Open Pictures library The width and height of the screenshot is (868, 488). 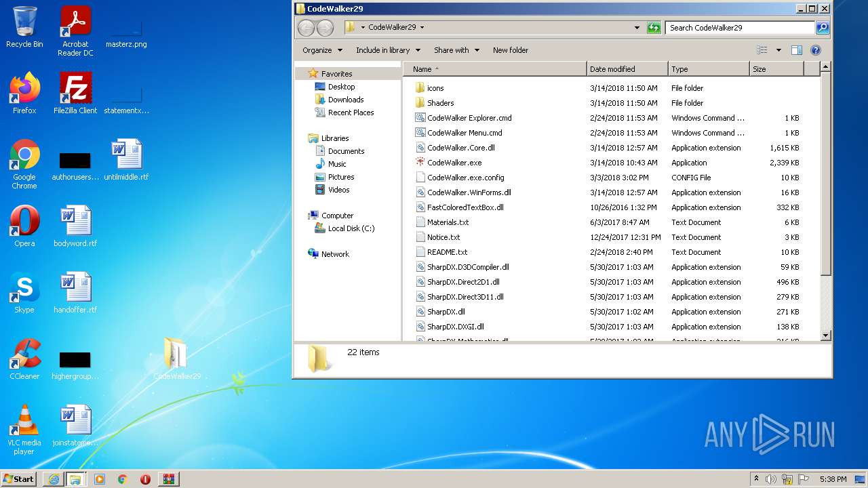[341, 177]
